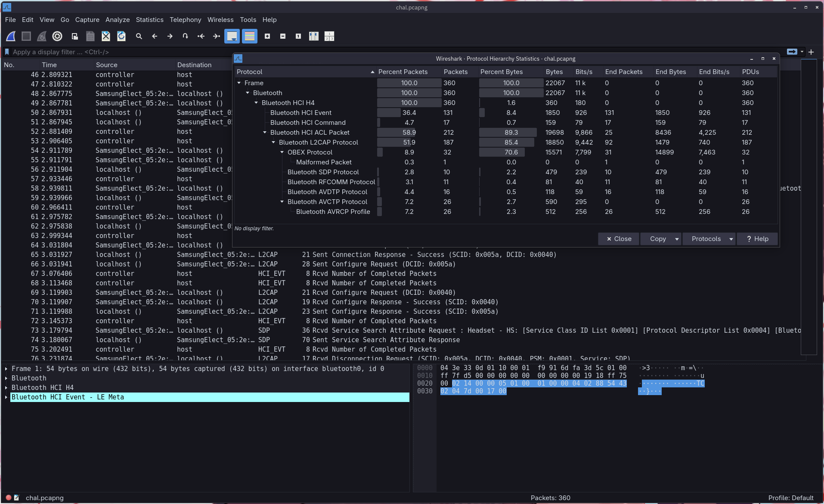
Task: Click the capture options gear icon
Action: point(57,37)
